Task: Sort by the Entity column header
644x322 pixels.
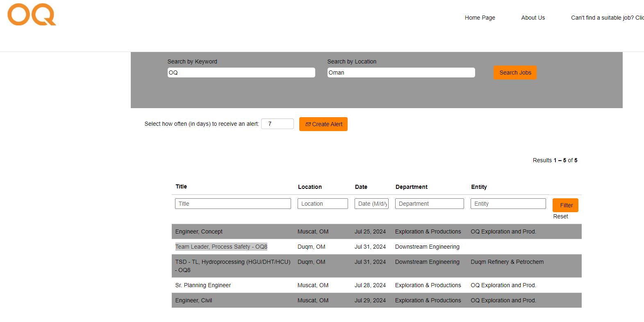Action: tap(479, 187)
